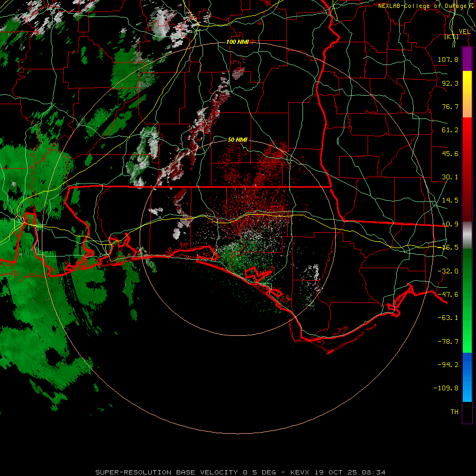Click the VEL legend title
This screenshot has height=476, width=476.
point(464,31)
